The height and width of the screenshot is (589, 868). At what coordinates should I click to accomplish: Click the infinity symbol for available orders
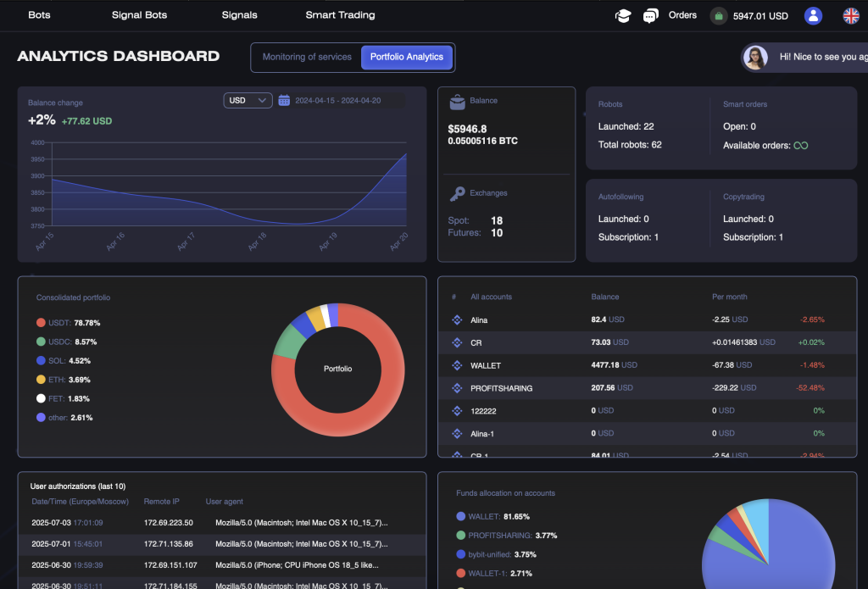click(800, 146)
